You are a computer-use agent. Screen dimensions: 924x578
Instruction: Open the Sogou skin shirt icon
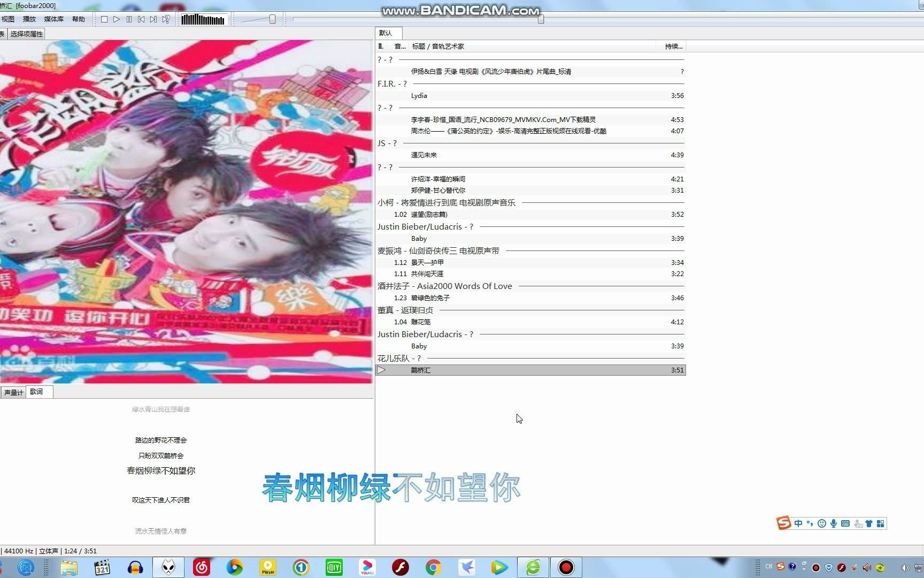(869, 523)
